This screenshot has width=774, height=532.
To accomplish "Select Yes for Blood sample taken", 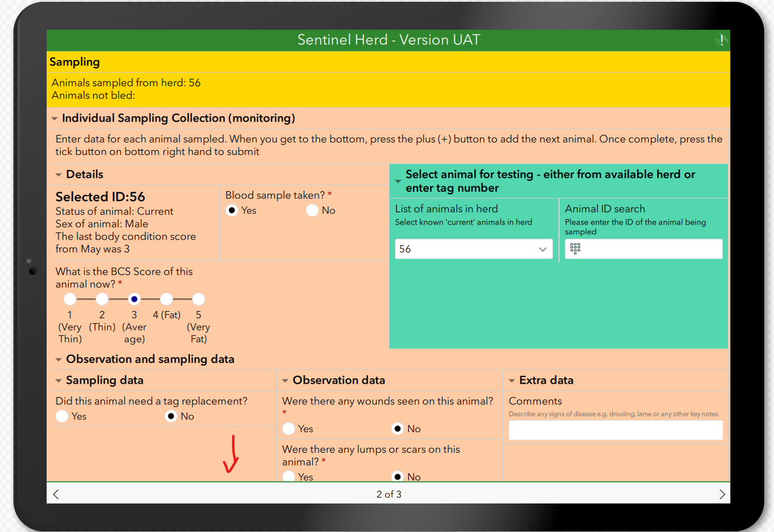I will [231, 211].
